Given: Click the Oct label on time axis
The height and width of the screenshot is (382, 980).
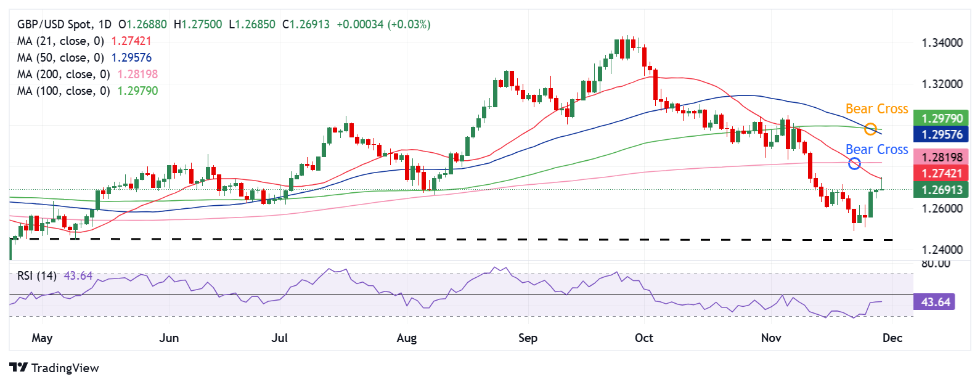Looking at the screenshot, I should pos(643,338).
